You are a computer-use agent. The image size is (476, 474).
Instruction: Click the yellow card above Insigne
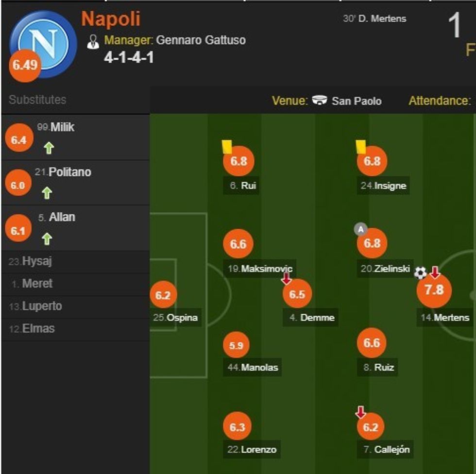360,146
